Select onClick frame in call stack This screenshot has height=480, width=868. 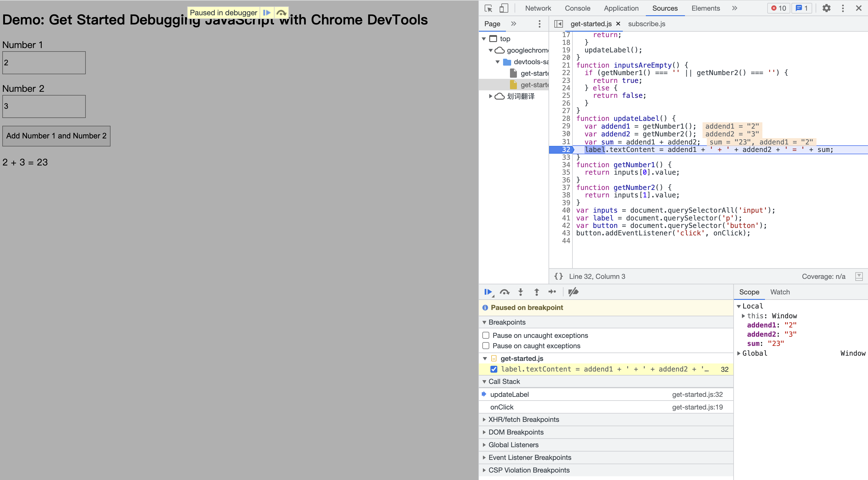click(606, 407)
